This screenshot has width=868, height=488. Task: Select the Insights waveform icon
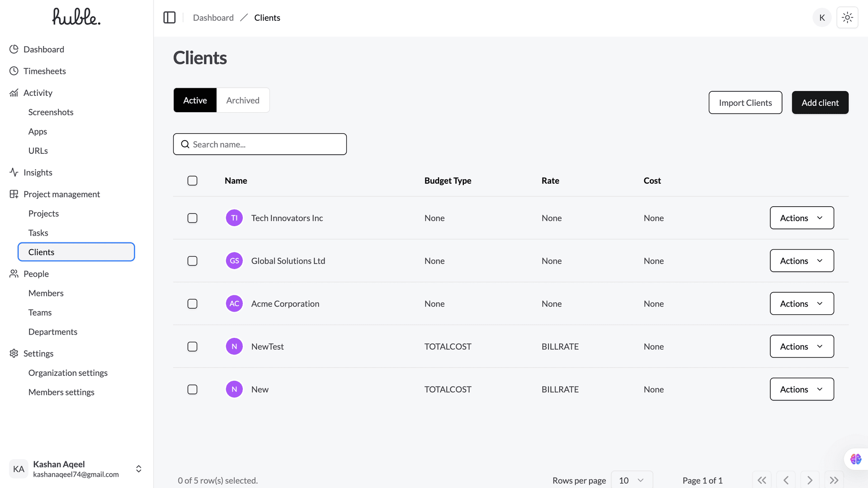14,172
